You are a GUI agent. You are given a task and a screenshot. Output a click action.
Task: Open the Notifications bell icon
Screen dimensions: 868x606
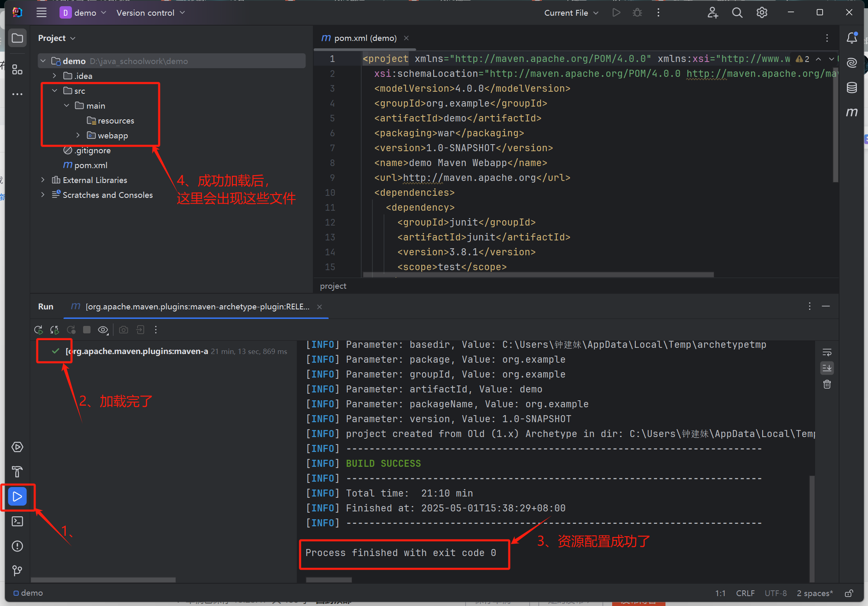pyautogui.click(x=851, y=38)
